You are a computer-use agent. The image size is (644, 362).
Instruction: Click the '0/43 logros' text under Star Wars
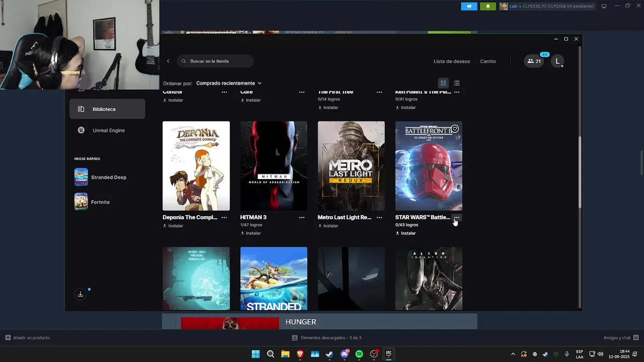pyautogui.click(x=407, y=225)
